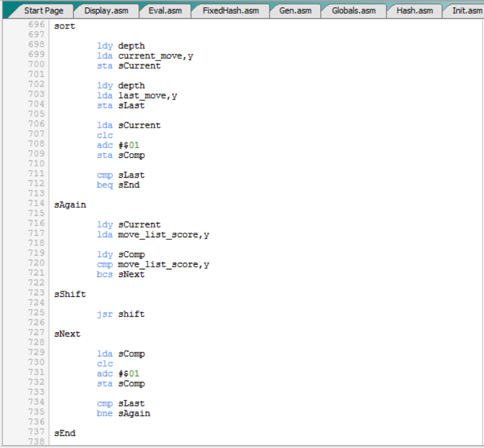Switch to the Hash.asm tab
Viewport: 484px width, 448px height.
414,10
